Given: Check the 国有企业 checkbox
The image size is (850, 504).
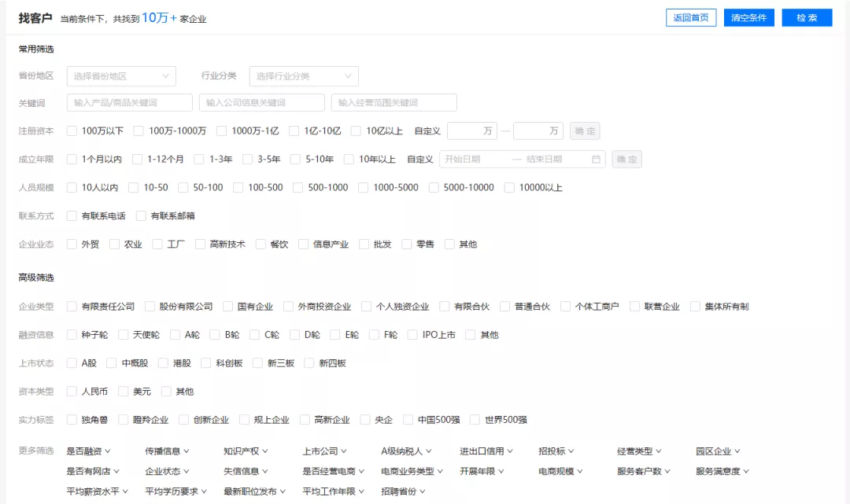Looking at the screenshot, I should click(227, 307).
